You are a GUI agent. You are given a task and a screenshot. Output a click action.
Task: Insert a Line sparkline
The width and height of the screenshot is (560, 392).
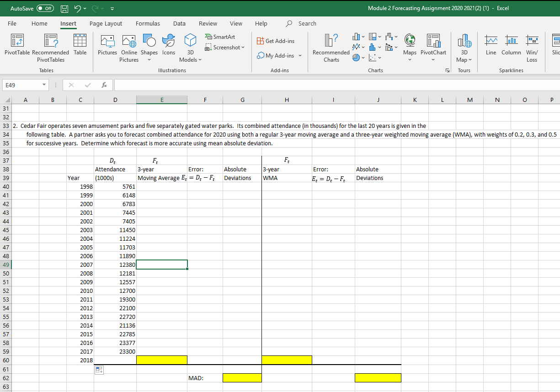pyautogui.click(x=491, y=46)
